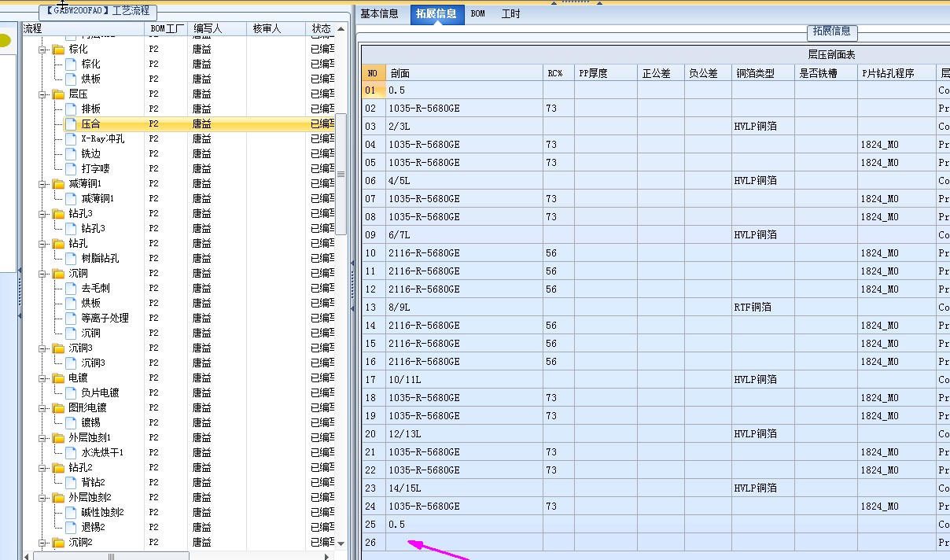The height and width of the screenshot is (560, 950).
Task: Click the 铜箔类型 column header
Action: 763,73
